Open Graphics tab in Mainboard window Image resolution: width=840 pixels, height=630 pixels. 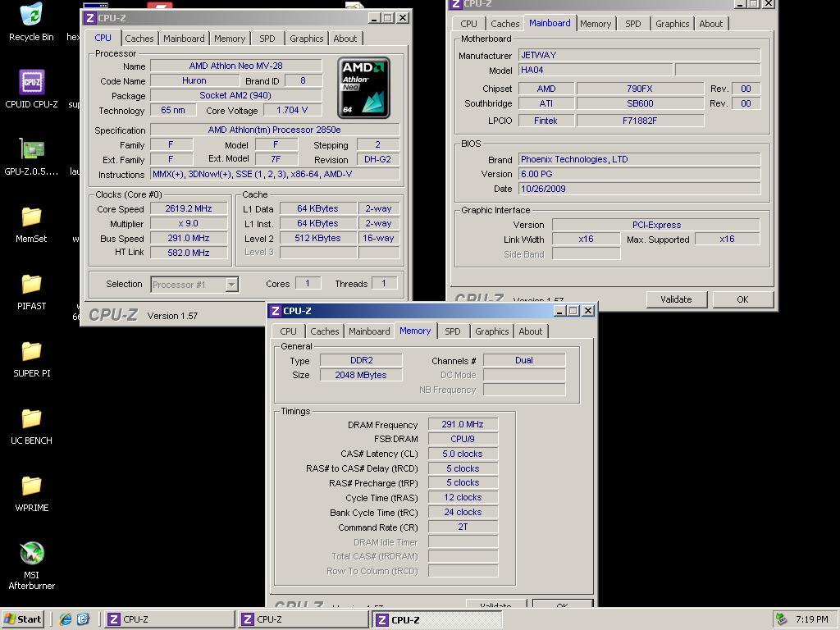(x=672, y=24)
